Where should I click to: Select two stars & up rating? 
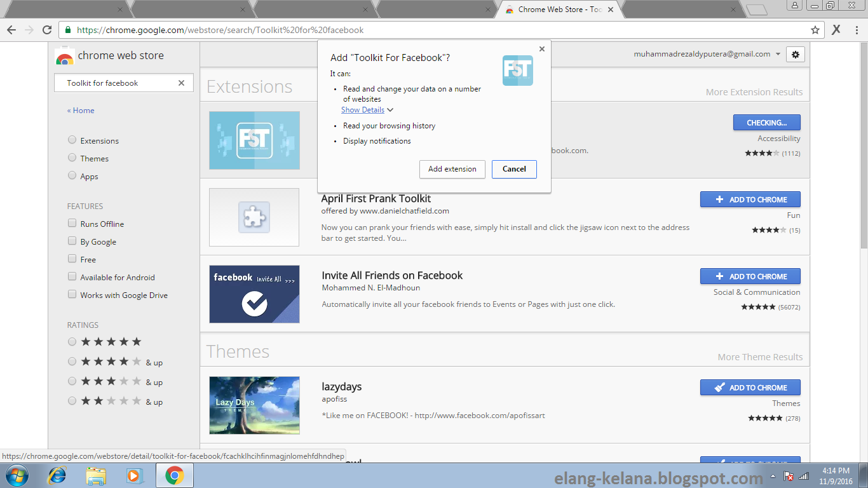(x=72, y=401)
